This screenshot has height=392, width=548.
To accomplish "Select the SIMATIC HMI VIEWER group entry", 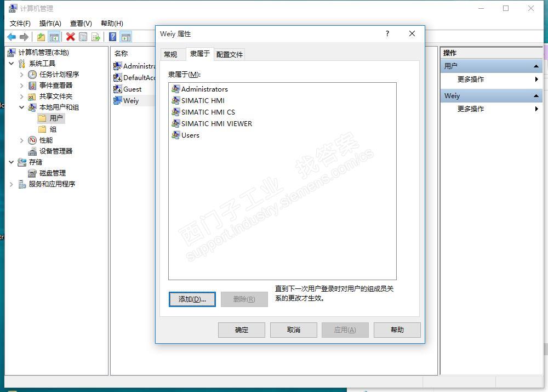I will pyautogui.click(x=212, y=124).
